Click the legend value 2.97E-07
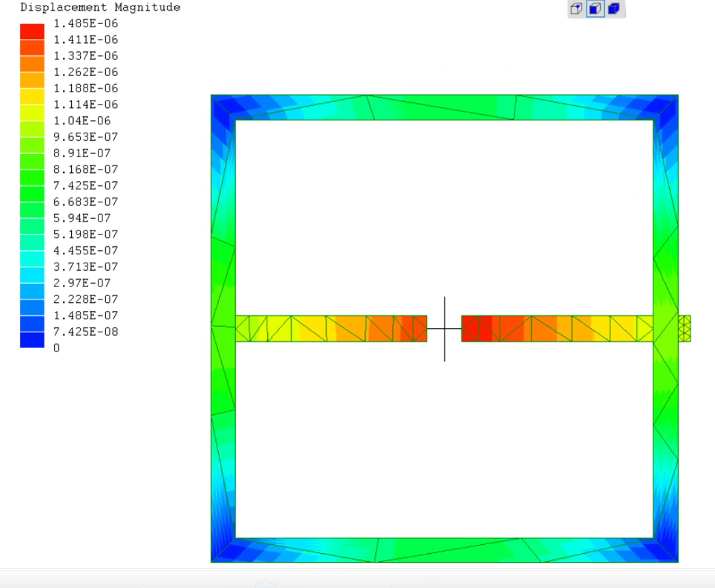The height and width of the screenshot is (588, 715). click(x=82, y=283)
